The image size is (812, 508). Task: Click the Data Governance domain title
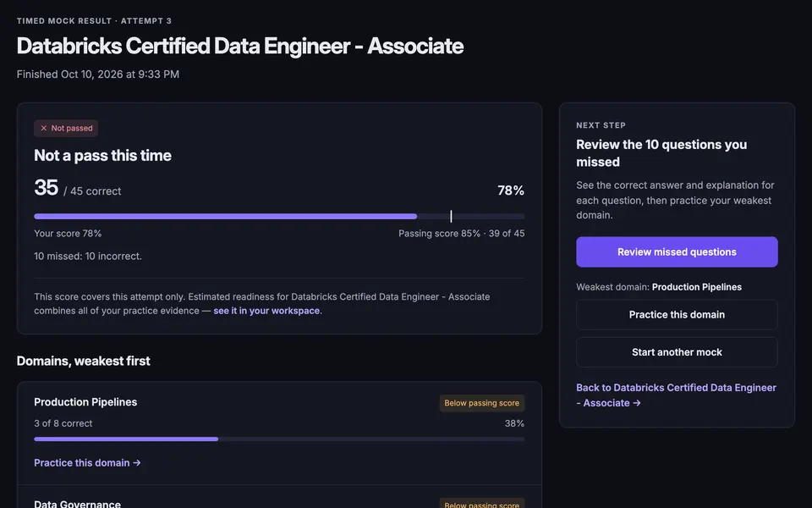click(77, 503)
